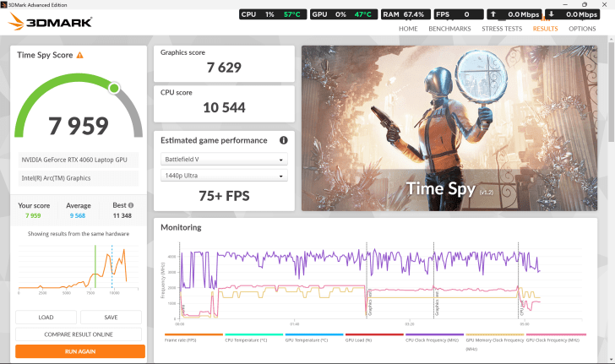
Task: Toggle CPU Clock Frequency legend swatch
Action: pos(434,334)
